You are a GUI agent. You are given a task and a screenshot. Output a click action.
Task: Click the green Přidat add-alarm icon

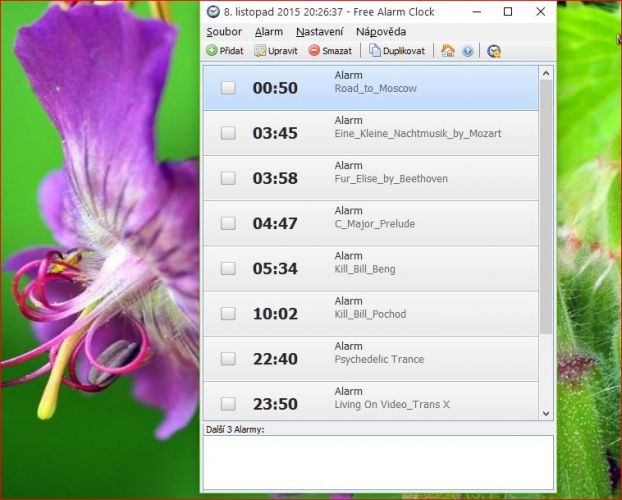212,51
